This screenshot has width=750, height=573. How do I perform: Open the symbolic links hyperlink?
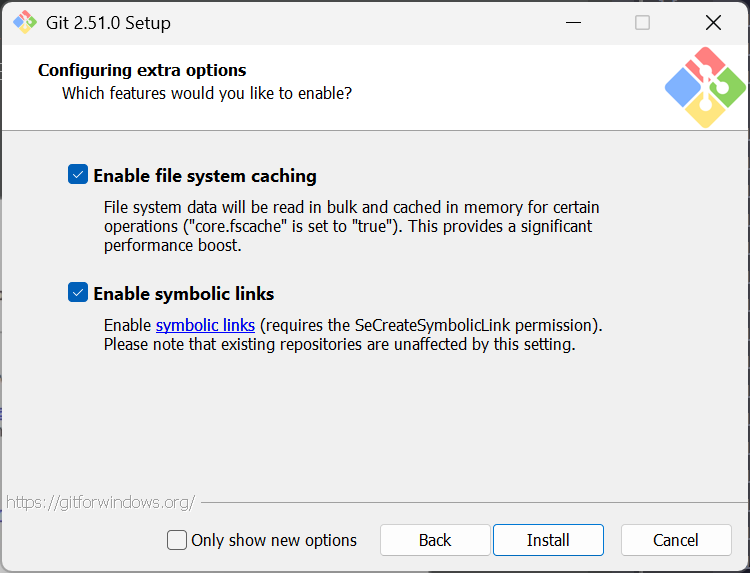tap(205, 326)
